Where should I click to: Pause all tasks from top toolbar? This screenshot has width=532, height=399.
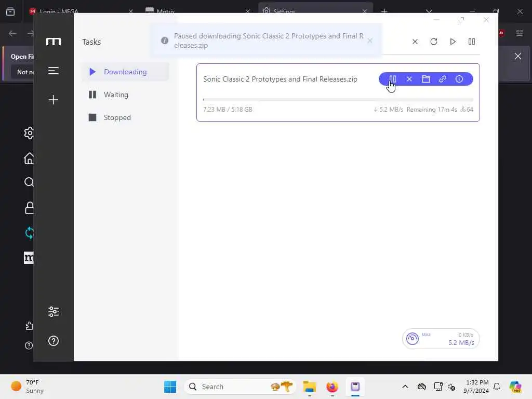click(x=472, y=42)
